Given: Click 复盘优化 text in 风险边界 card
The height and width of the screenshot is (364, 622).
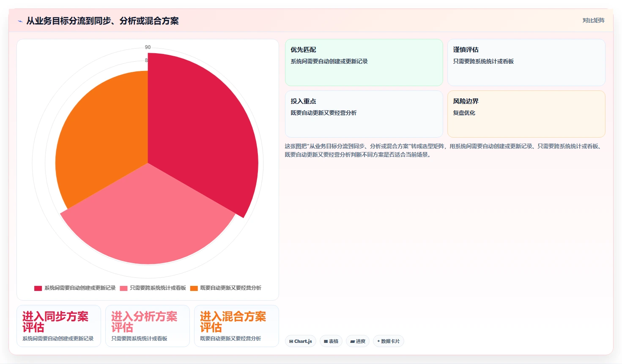Looking at the screenshot, I should [x=464, y=113].
